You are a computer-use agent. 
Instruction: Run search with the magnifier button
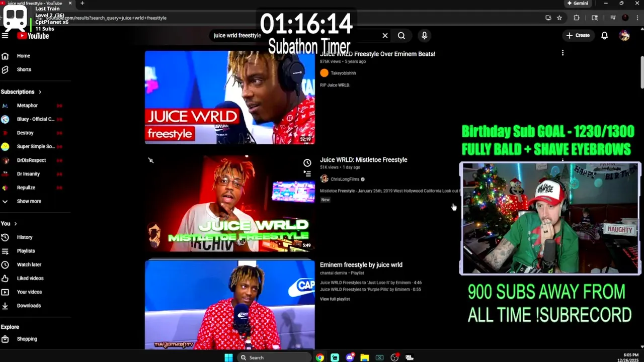[x=401, y=36]
